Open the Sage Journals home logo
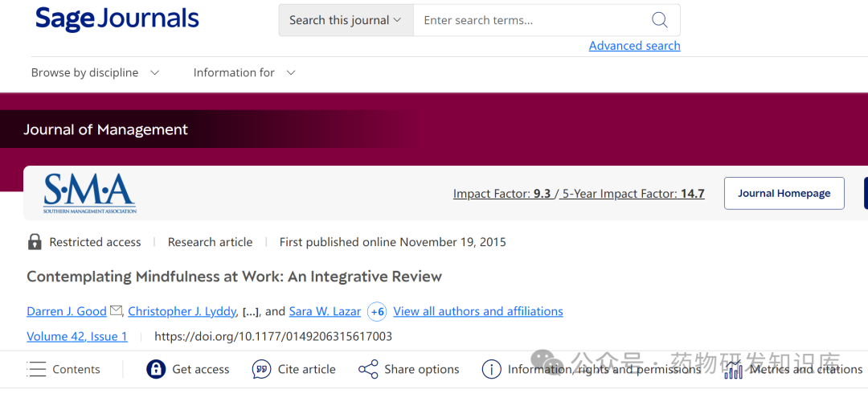This screenshot has height=398, width=868. coord(117,19)
